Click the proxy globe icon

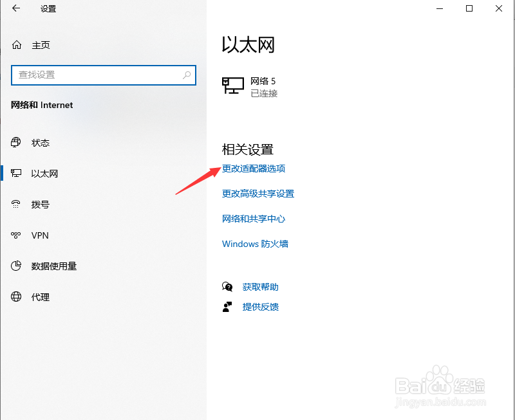point(15,297)
